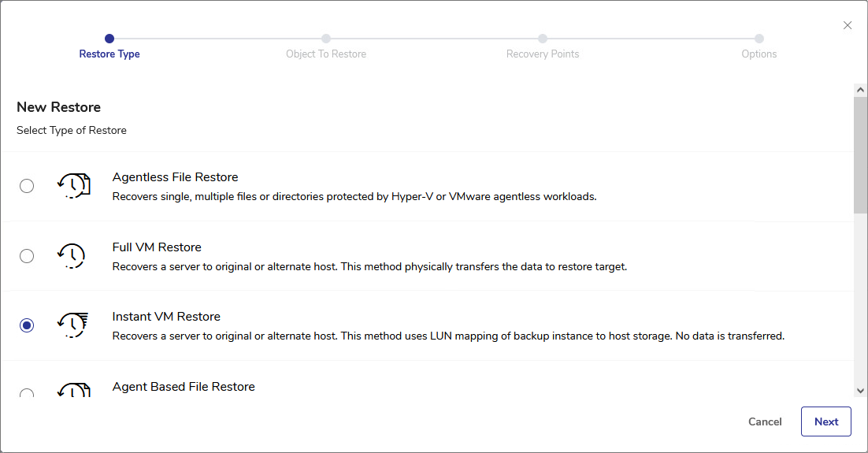
Task: Close the New Restore dialog
Action: tap(848, 25)
